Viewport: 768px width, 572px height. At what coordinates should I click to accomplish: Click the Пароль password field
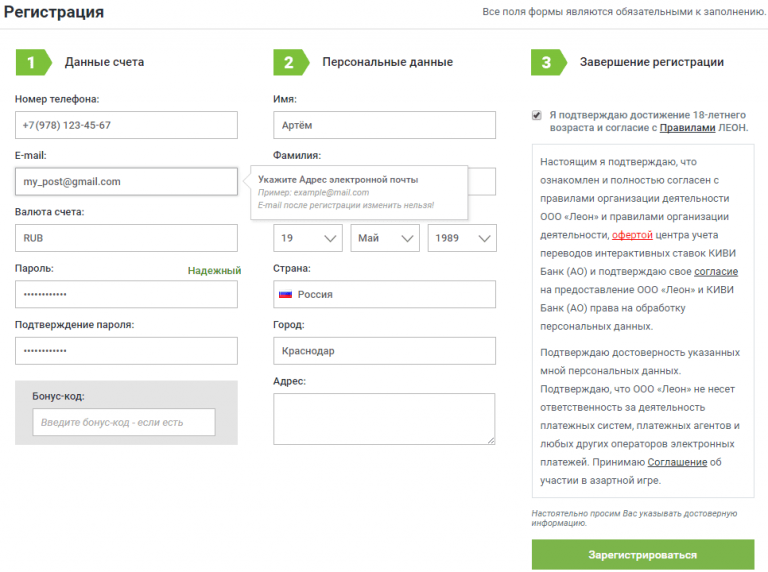tap(126, 294)
